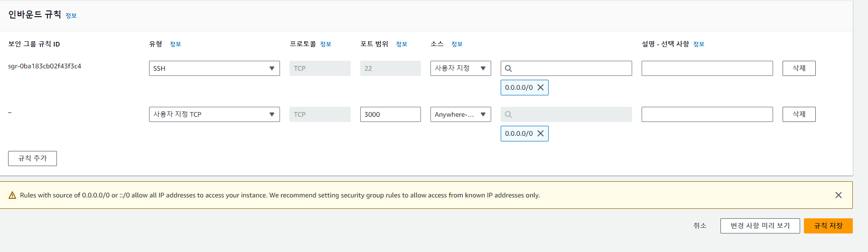Open the Anywhere source dropdown

[x=460, y=114]
